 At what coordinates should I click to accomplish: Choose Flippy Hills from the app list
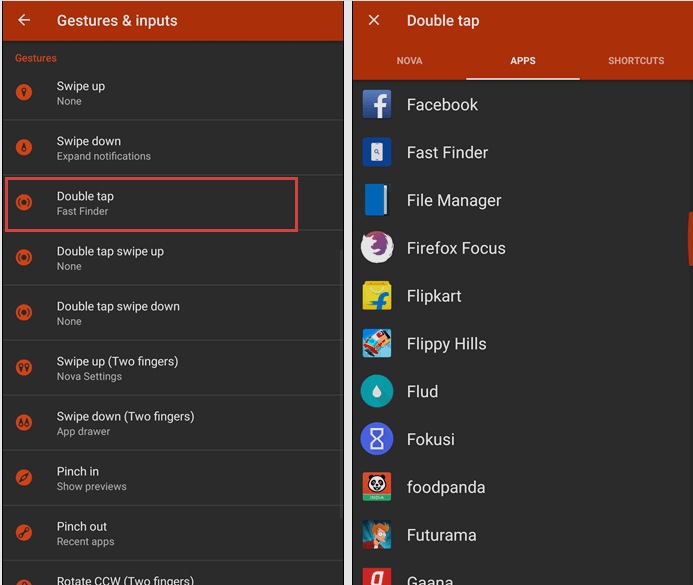pos(523,344)
